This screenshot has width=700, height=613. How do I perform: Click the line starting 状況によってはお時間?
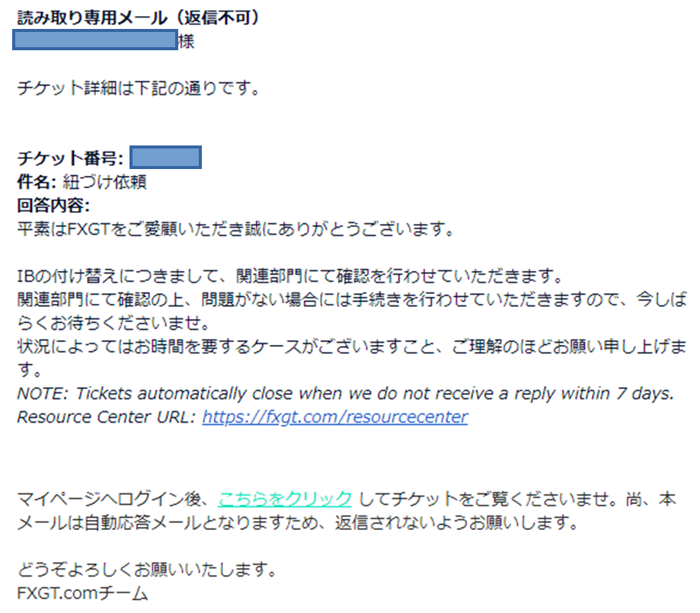[x=352, y=346]
